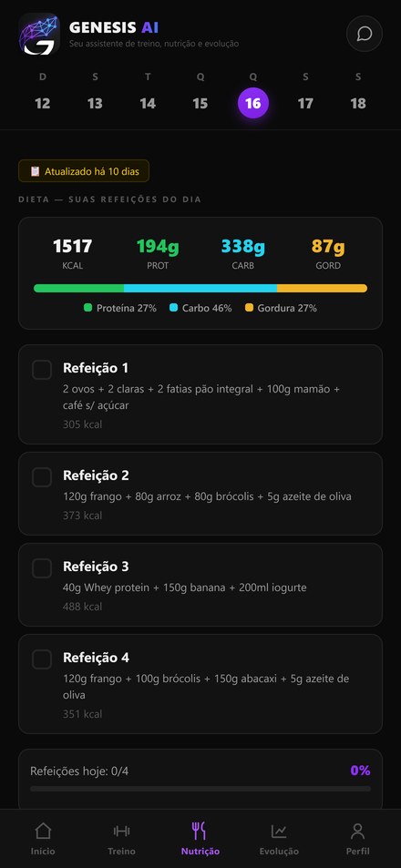Tap the Genesis AI logo
401x868 pixels.
[39, 35]
